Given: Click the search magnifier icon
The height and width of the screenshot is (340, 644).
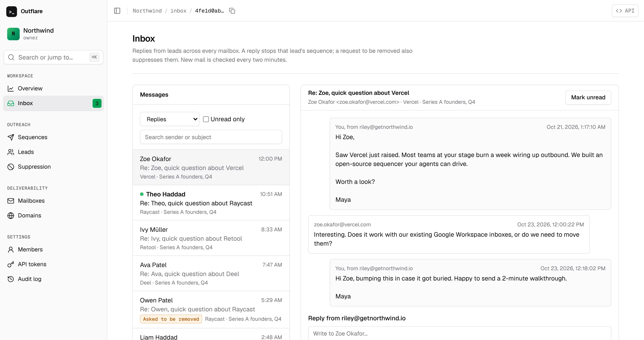Looking at the screenshot, I should (11, 57).
